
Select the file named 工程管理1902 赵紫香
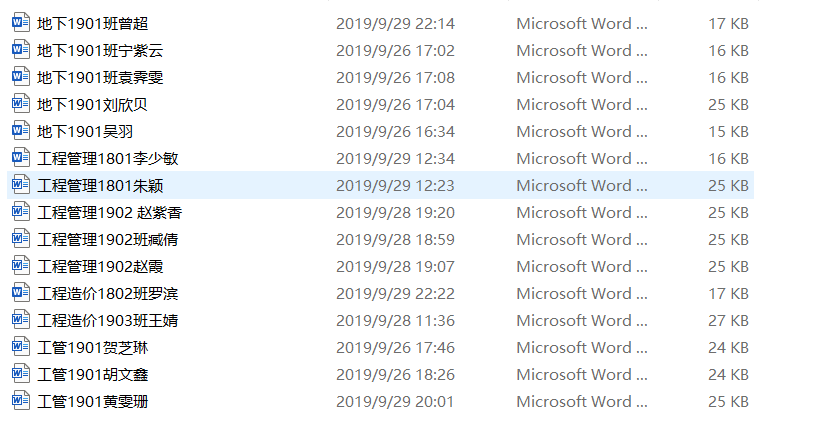point(110,212)
